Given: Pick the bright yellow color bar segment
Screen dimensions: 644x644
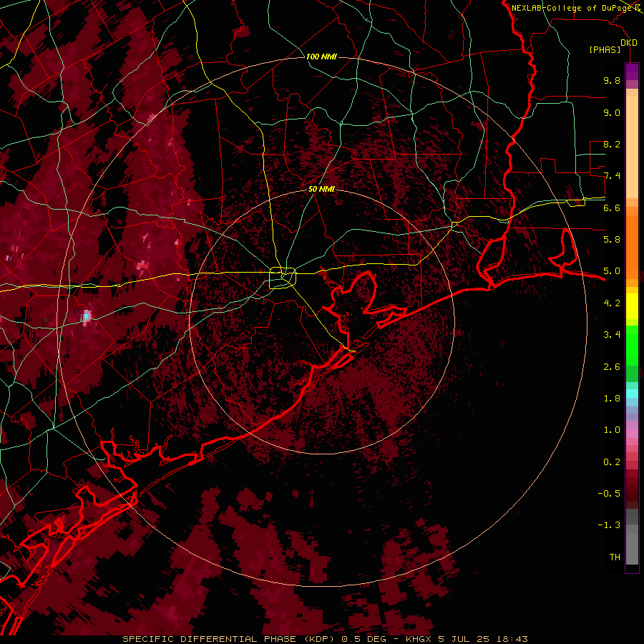Looking at the screenshot, I should click(632, 306).
